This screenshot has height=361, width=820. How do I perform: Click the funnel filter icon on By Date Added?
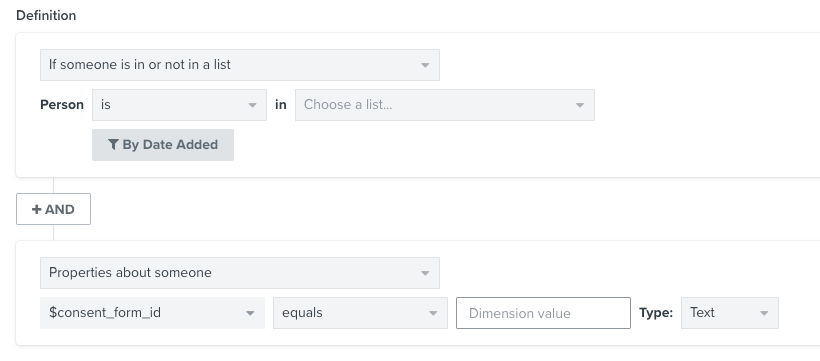click(x=113, y=145)
